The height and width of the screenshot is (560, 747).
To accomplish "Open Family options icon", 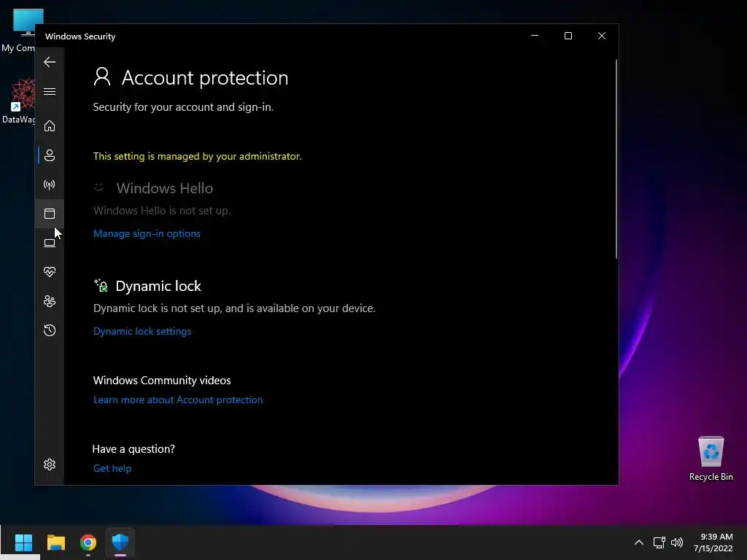I will (50, 301).
